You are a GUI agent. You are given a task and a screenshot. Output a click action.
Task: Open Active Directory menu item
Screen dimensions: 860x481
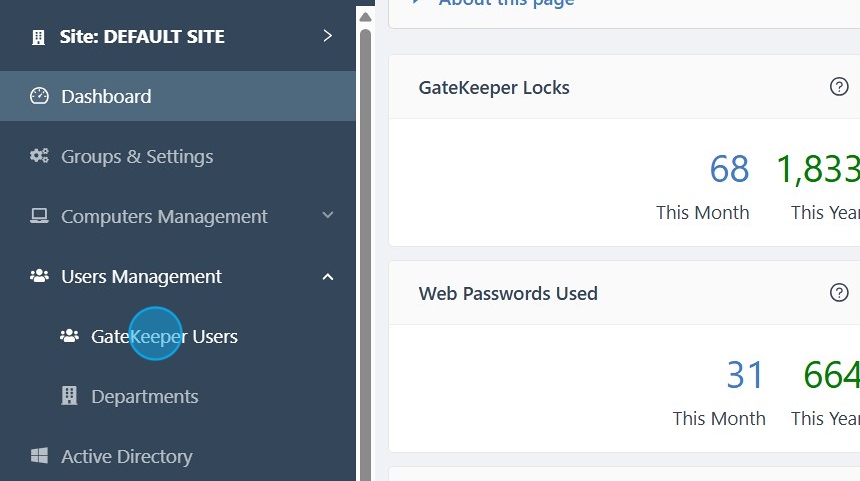[127, 456]
